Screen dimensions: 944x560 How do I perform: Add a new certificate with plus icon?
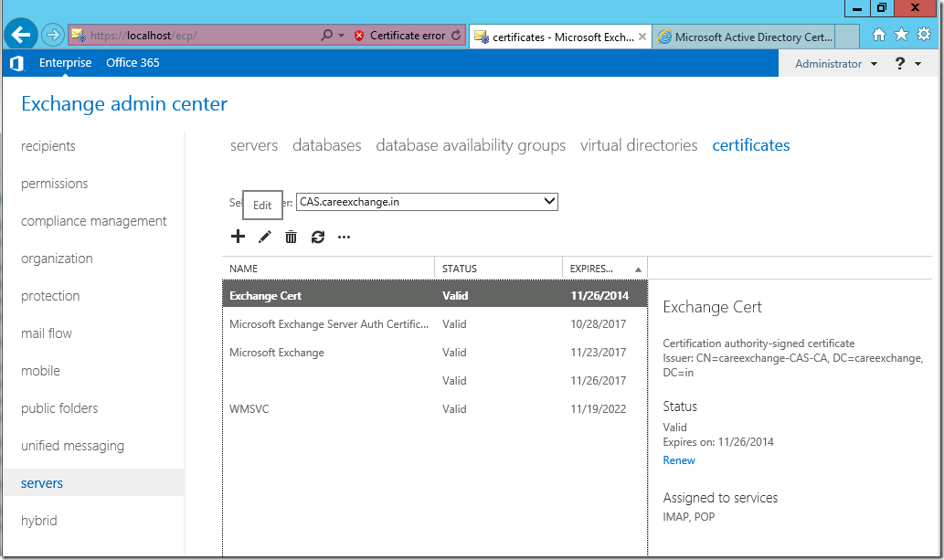pos(238,237)
